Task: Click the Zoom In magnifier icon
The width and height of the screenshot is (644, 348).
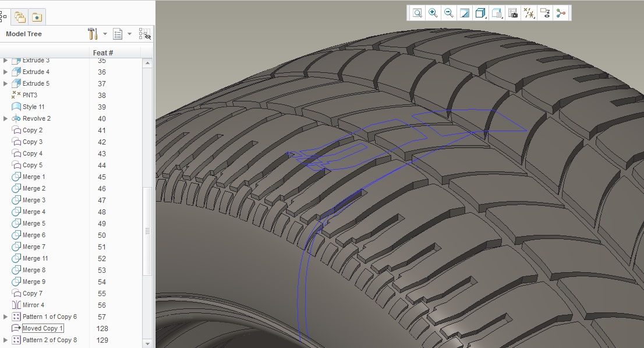Action: click(433, 13)
